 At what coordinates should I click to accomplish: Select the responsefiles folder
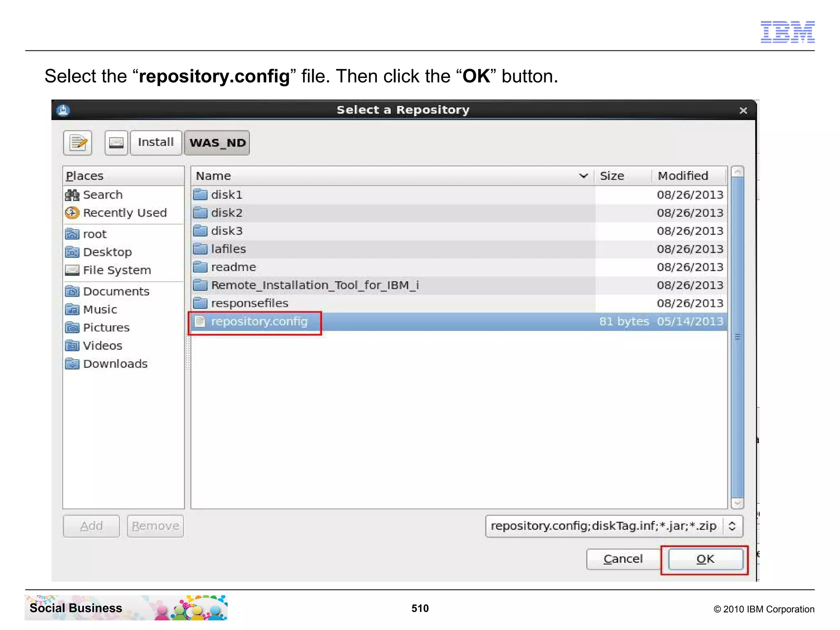coord(459,303)
